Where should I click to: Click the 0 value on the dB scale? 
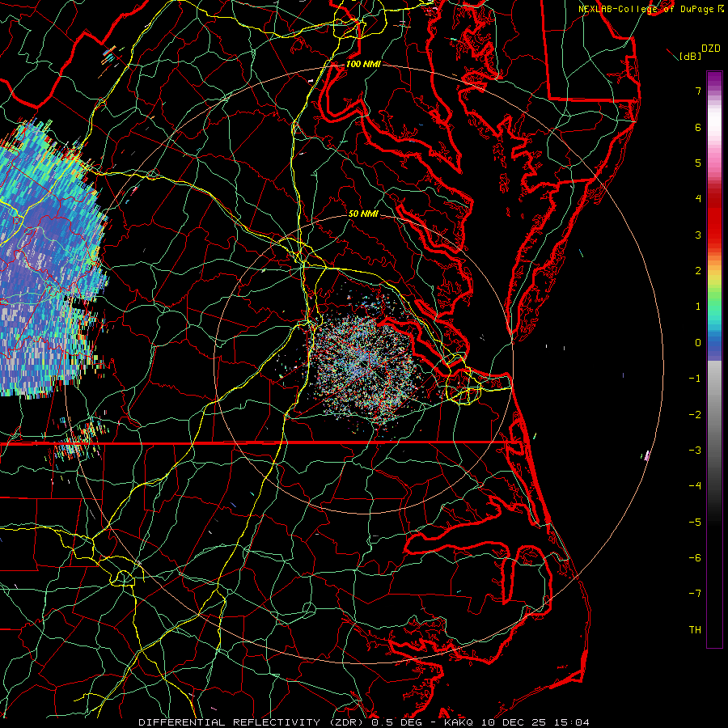(x=698, y=343)
